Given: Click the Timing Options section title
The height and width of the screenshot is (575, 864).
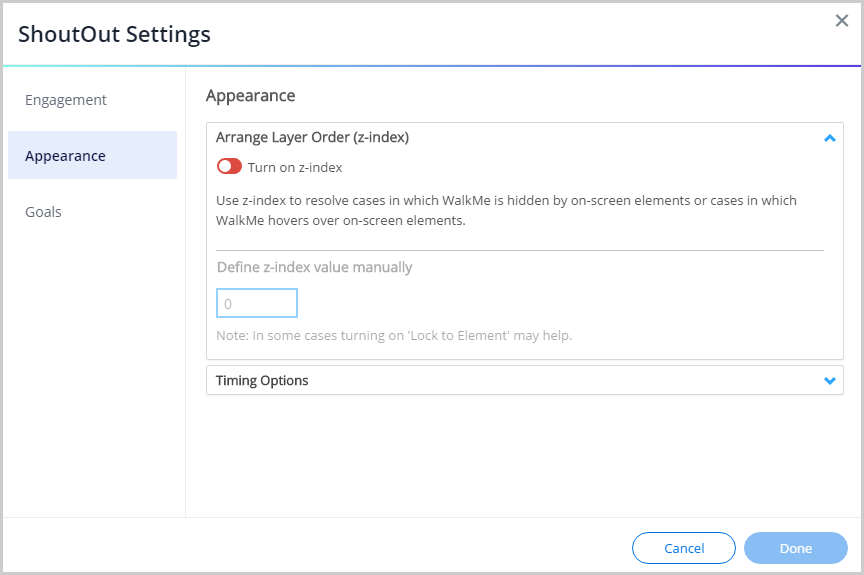Looking at the screenshot, I should click(x=262, y=381).
